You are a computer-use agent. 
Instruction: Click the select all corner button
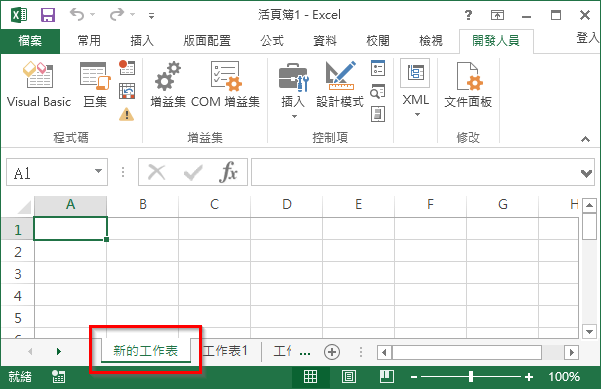[x=24, y=207]
